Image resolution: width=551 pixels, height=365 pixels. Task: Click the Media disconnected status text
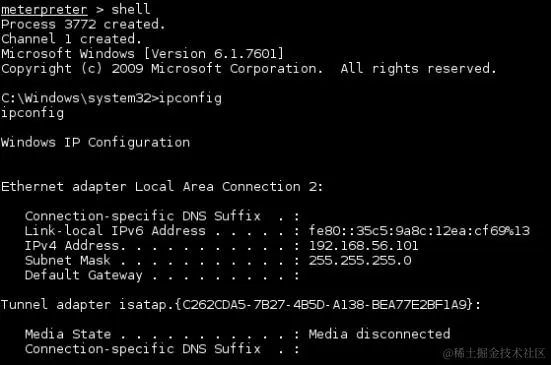point(380,334)
